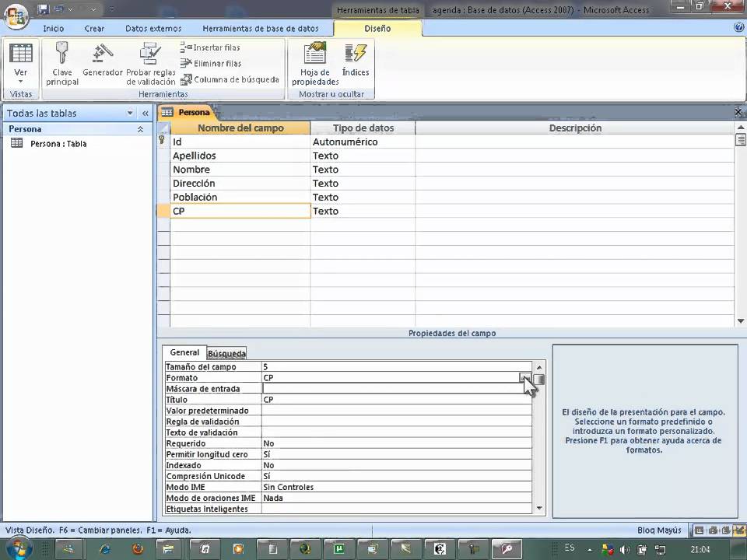This screenshot has height=560, width=747.
Task: Select Design view icon in status bar
Action: (x=739, y=530)
